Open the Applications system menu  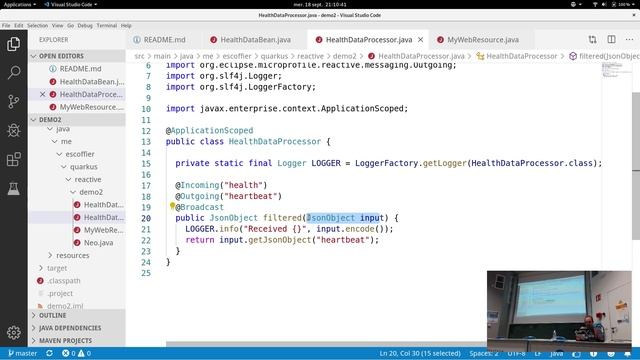19,4
